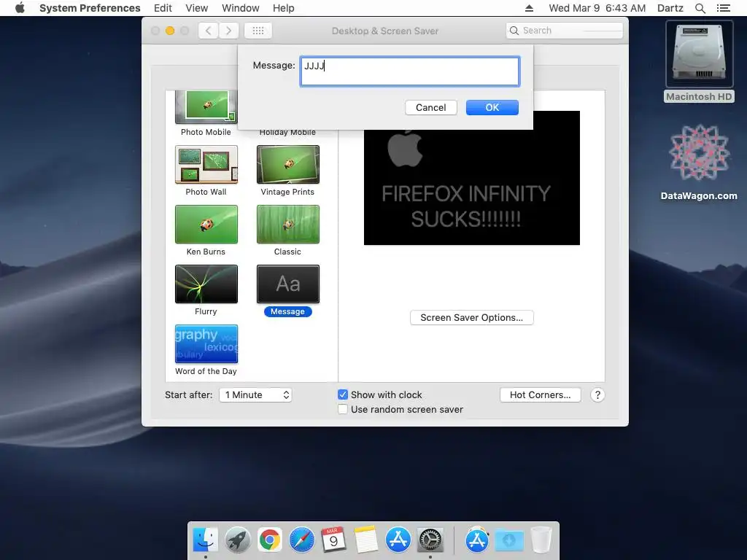This screenshot has height=560, width=747.
Task: Open Launchpad rocket in the Dock
Action: pos(237,540)
